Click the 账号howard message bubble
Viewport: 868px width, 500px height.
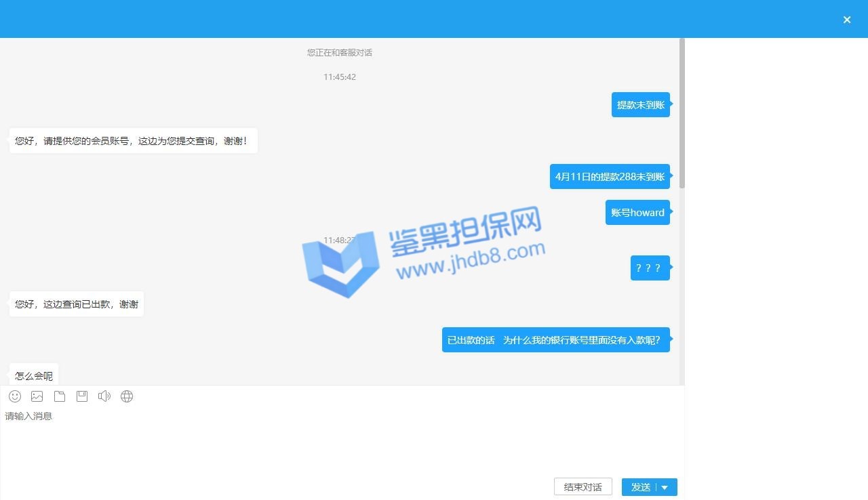pyautogui.click(x=637, y=213)
